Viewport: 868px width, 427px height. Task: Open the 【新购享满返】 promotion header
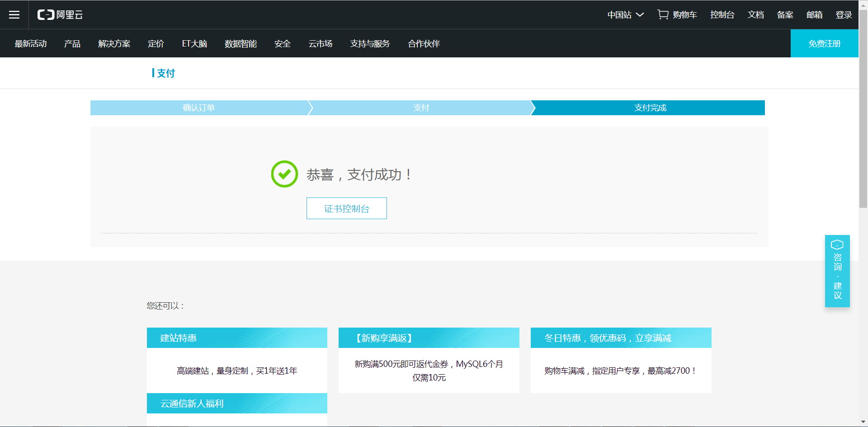coord(429,338)
